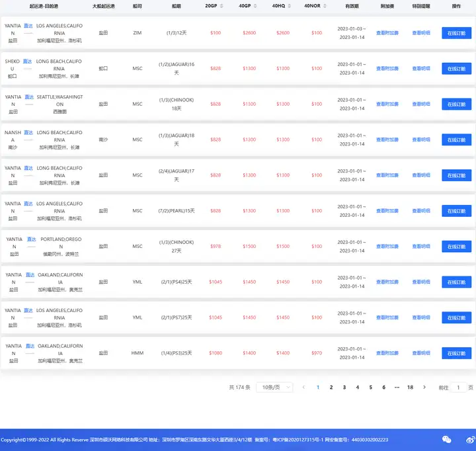Go to previous page arrow
The height and width of the screenshot is (451, 476).
coord(303,388)
